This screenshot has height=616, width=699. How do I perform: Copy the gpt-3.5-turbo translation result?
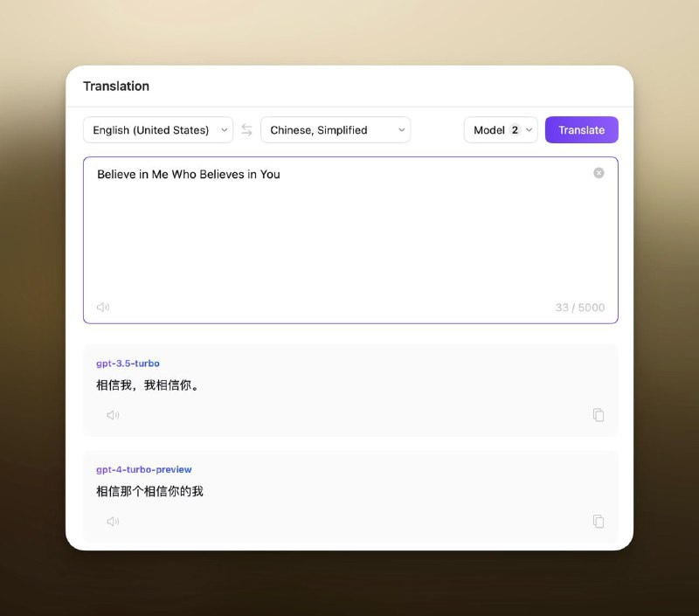(x=599, y=415)
